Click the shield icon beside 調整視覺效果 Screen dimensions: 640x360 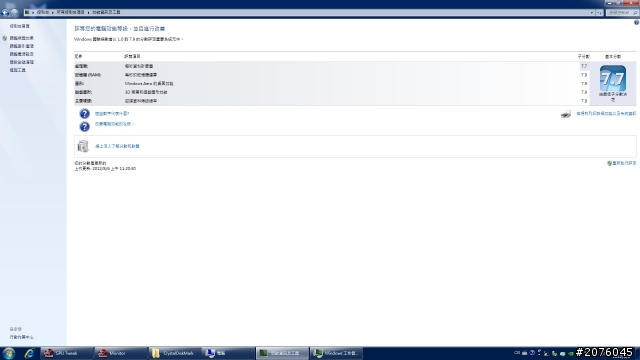coord(4,38)
